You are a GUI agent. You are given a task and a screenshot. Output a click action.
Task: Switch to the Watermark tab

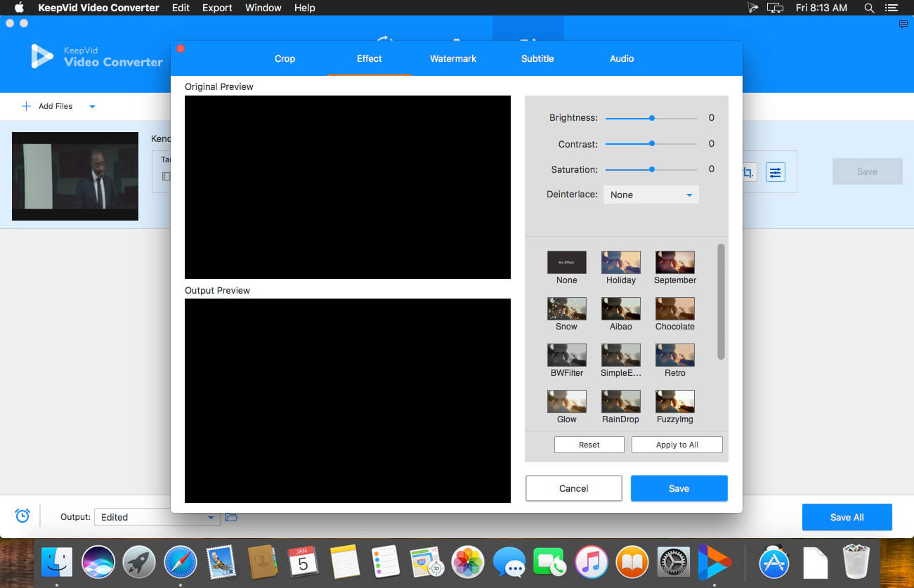coord(453,58)
